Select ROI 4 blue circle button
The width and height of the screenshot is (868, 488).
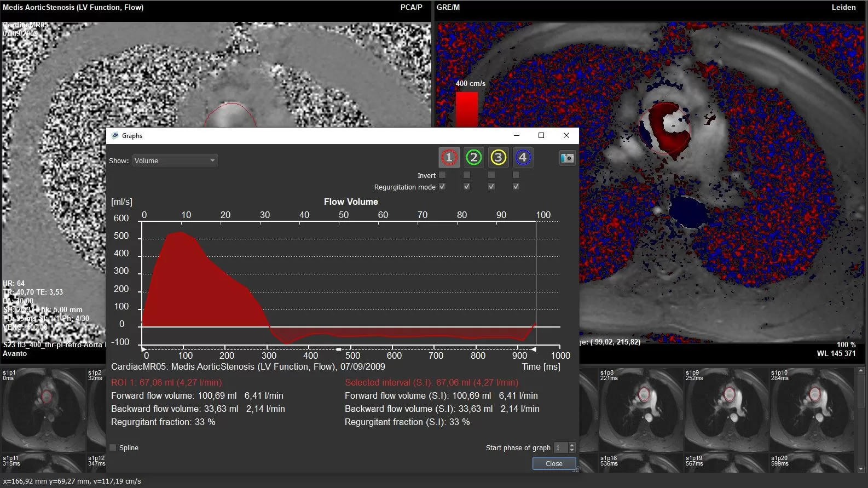(x=523, y=158)
